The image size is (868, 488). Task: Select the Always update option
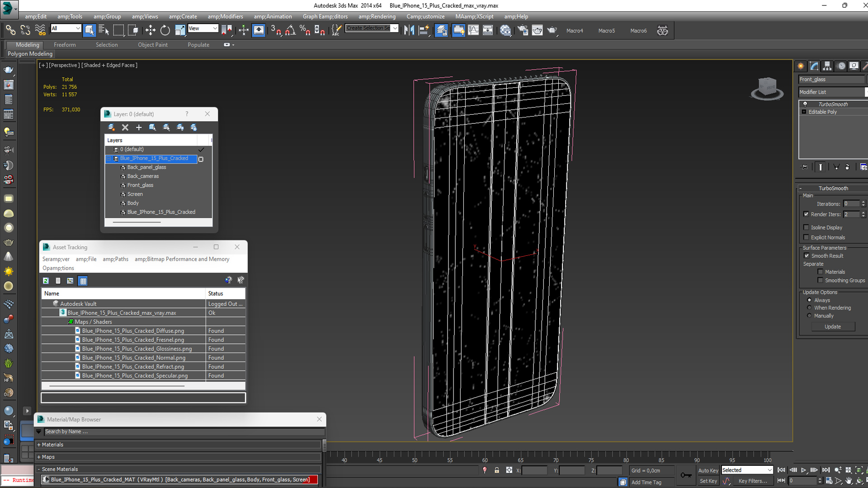[809, 300]
